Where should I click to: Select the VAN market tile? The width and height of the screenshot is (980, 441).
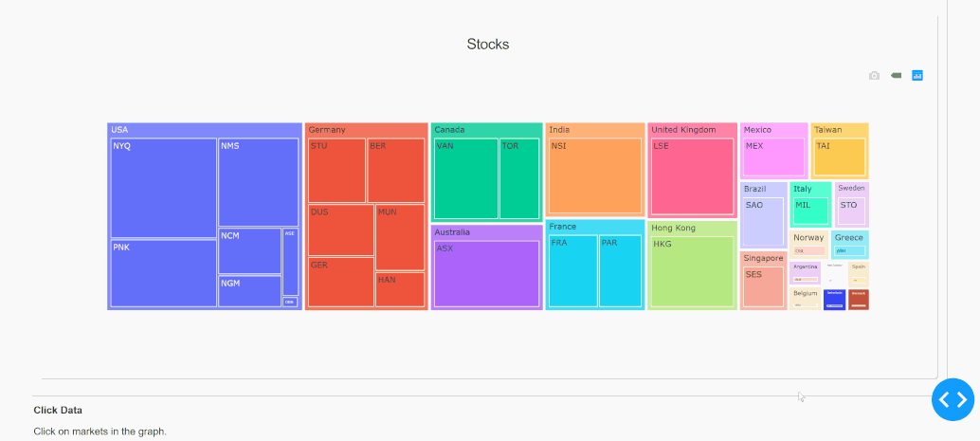(466, 178)
